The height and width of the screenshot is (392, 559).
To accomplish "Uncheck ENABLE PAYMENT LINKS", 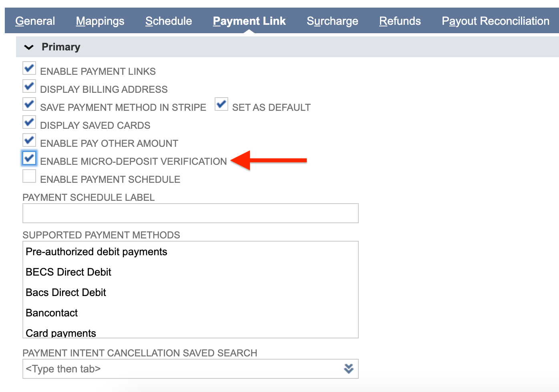I will coord(29,68).
